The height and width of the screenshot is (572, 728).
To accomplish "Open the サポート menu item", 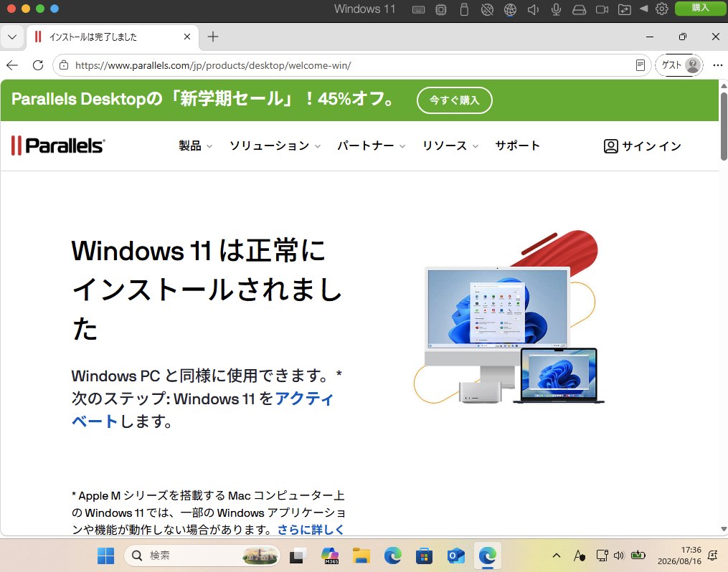I will point(517,146).
